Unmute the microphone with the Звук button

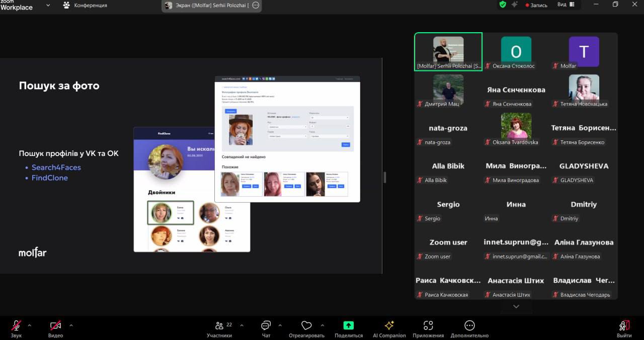[x=16, y=328]
